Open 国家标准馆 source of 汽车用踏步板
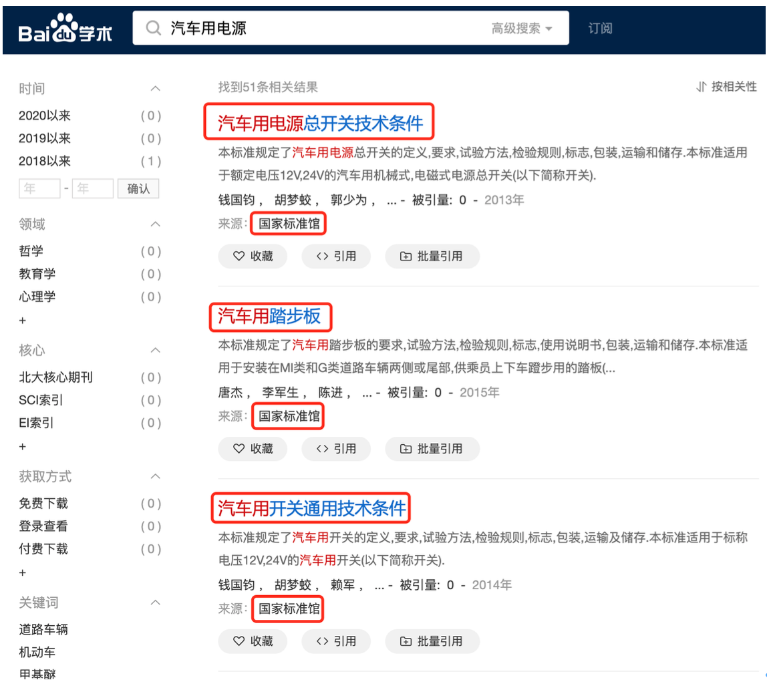The width and height of the screenshot is (767, 700). (x=289, y=416)
